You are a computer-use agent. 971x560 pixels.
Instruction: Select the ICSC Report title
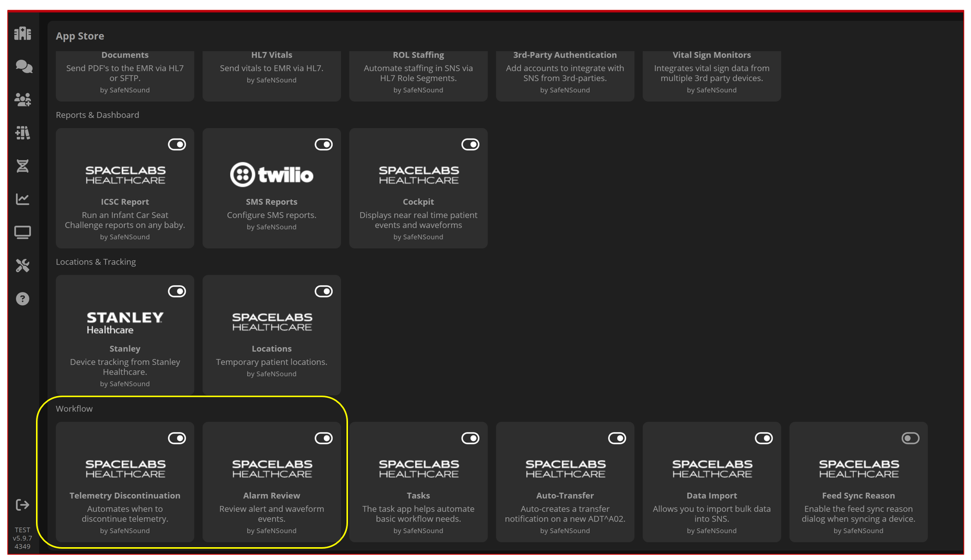125,202
